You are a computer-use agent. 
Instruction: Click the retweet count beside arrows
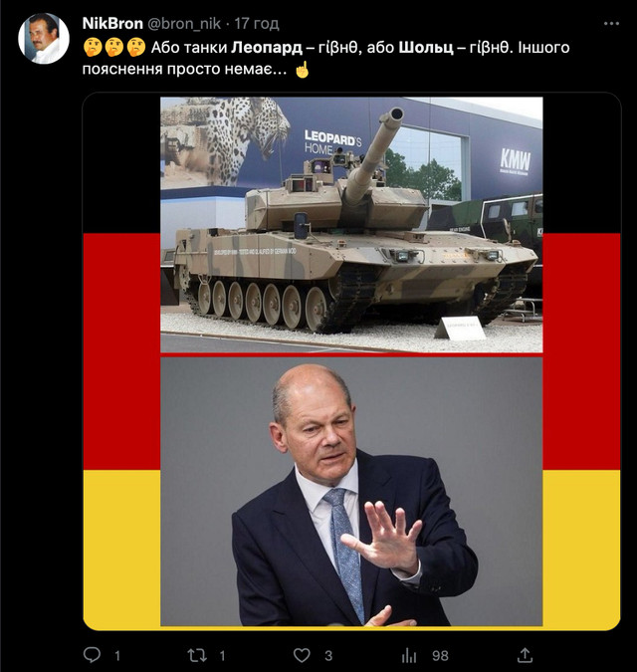222,655
